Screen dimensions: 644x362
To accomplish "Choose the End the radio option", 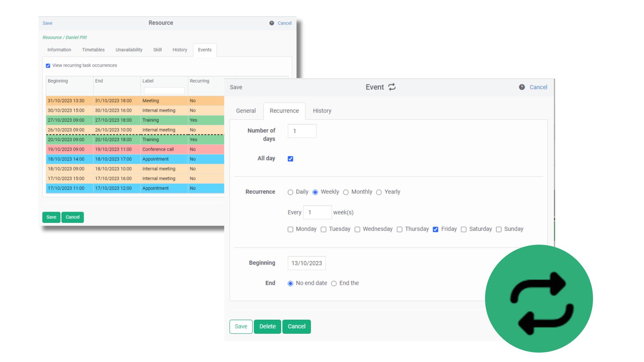I will pos(334,284).
